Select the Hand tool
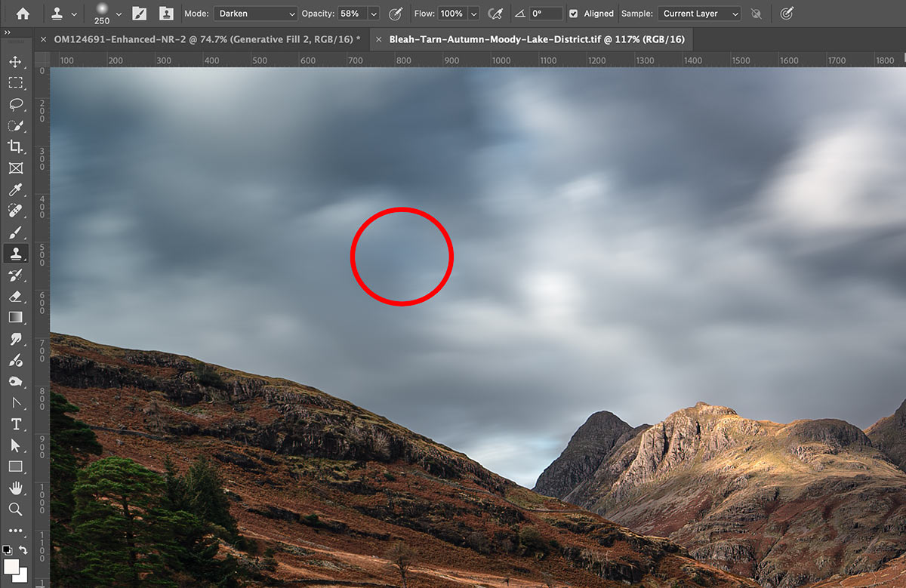This screenshot has height=588, width=906. click(x=15, y=488)
